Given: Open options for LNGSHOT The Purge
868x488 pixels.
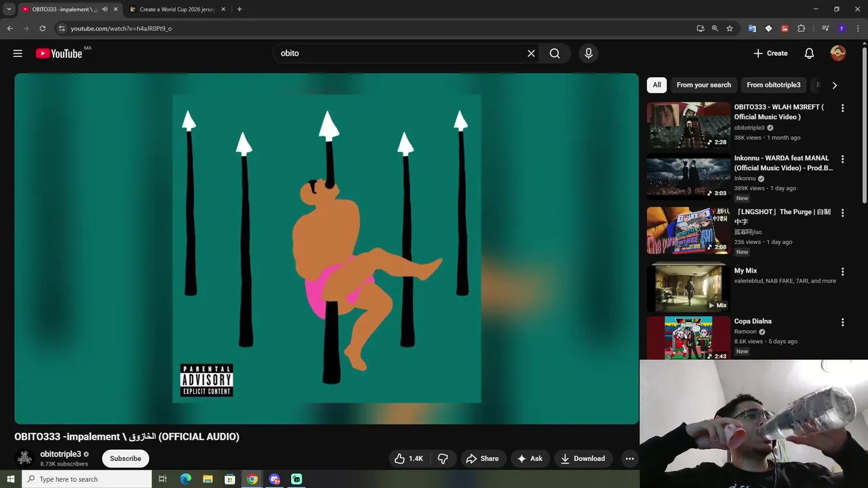Looking at the screenshot, I should (x=842, y=213).
